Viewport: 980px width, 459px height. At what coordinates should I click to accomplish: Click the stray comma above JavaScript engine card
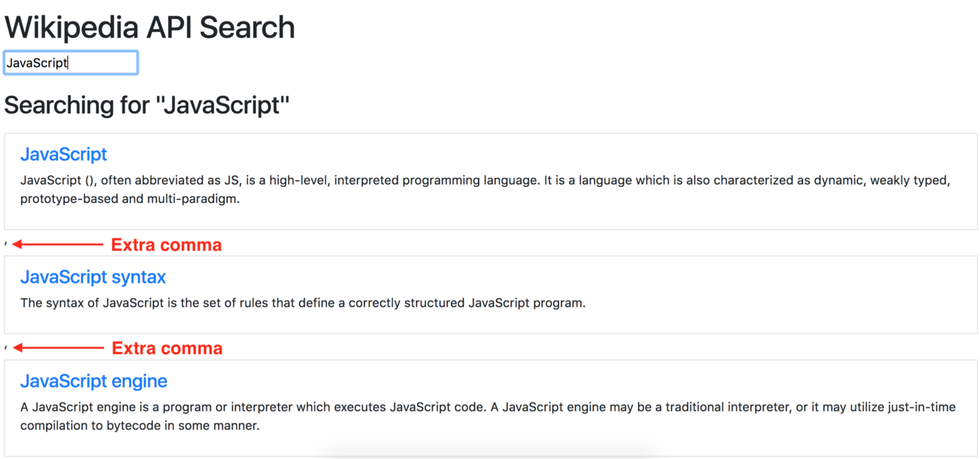6,347
